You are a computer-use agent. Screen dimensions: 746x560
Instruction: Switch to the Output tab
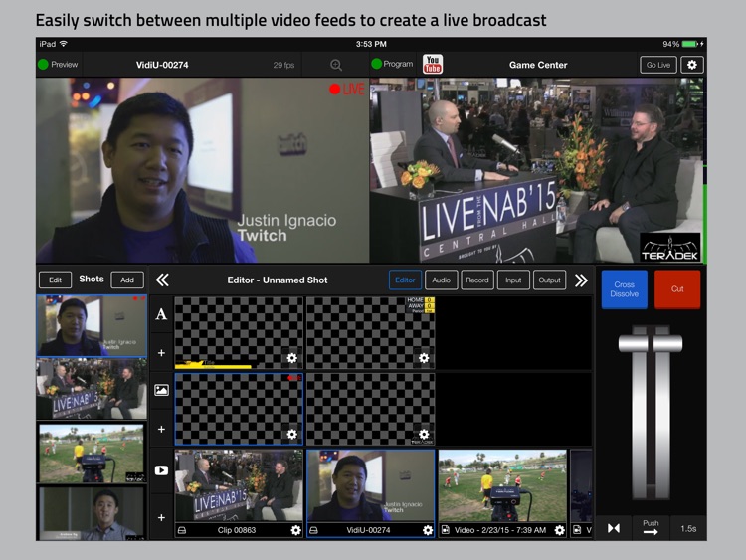tap(549, 280)
